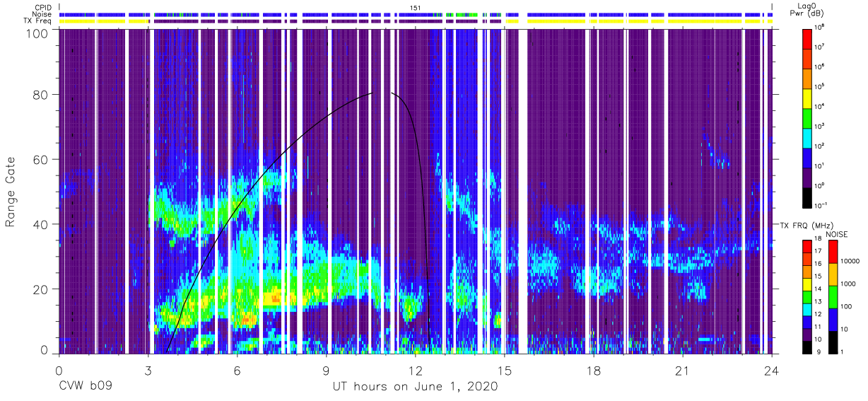Click the red top segment of the NOISE colorbar

pyautogui.click(x=832, y=252)
